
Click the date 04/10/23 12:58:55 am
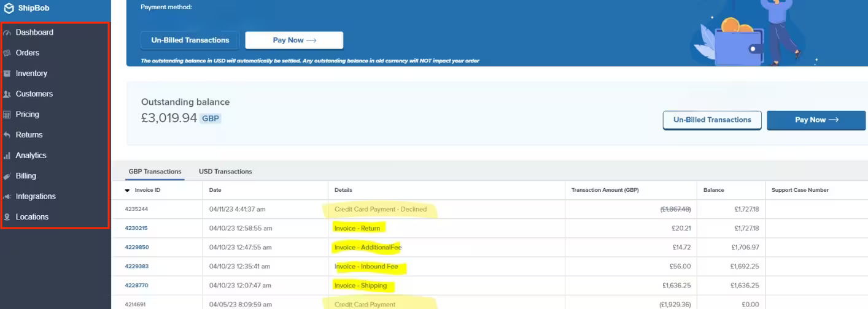click(241, 228)
